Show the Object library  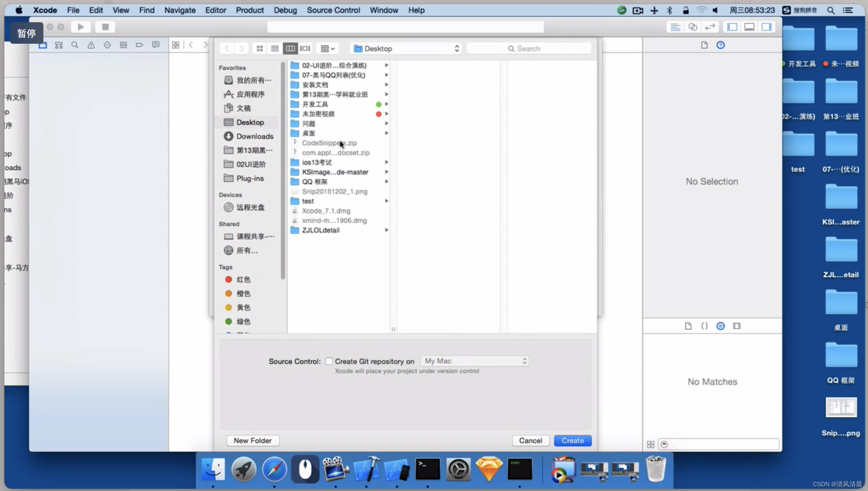tap(721, 326)
